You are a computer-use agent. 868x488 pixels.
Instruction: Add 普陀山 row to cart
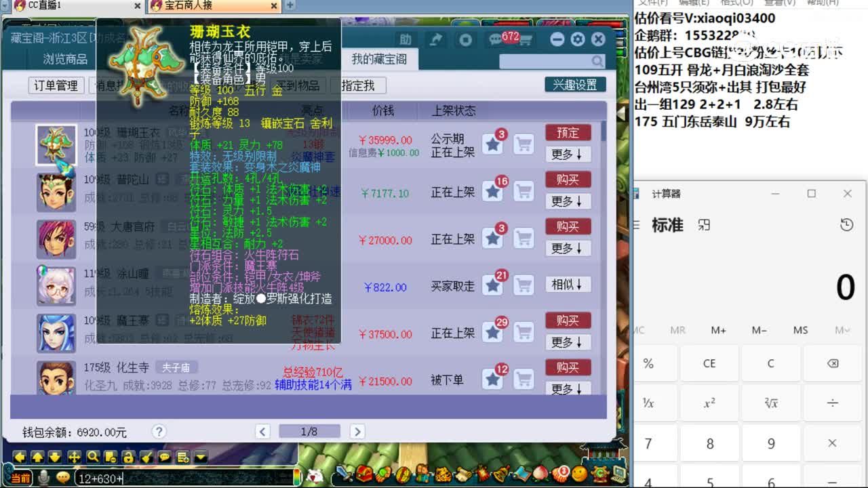(523, 192)
